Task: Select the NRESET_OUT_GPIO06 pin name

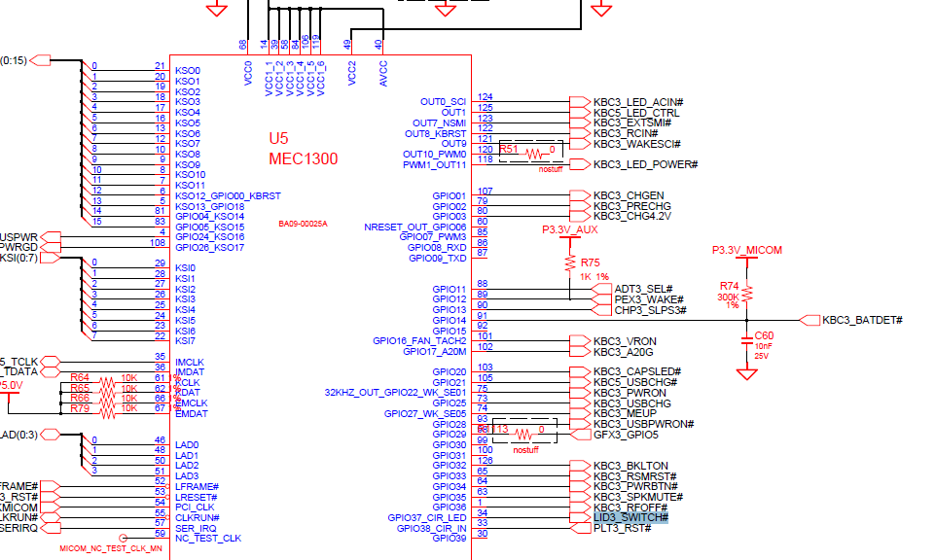Action: pos(414,227)
